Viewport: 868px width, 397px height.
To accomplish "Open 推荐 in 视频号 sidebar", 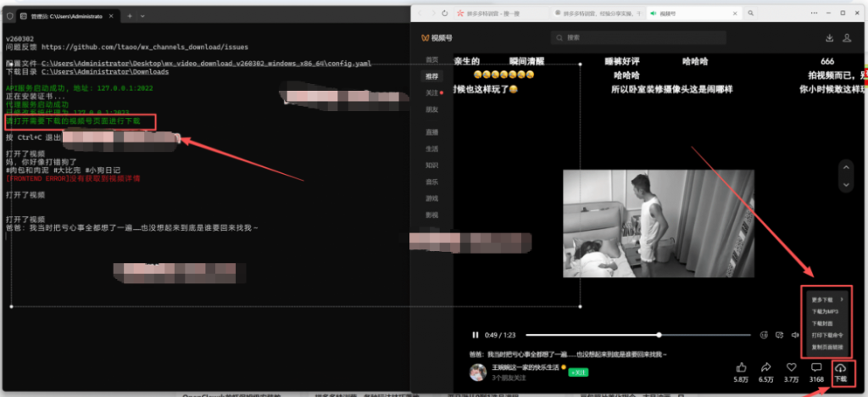I will [x=431, y=76].
